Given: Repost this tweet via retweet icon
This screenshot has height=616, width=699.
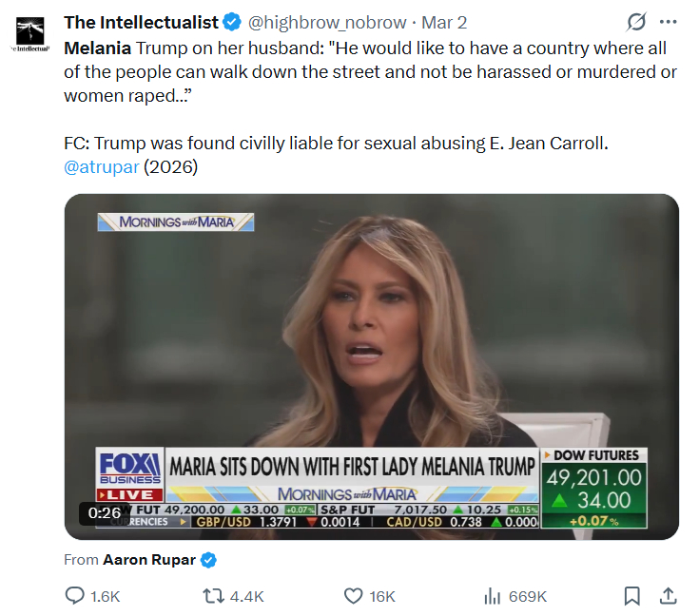Looking at the screenshot, I should coord(215,596).
